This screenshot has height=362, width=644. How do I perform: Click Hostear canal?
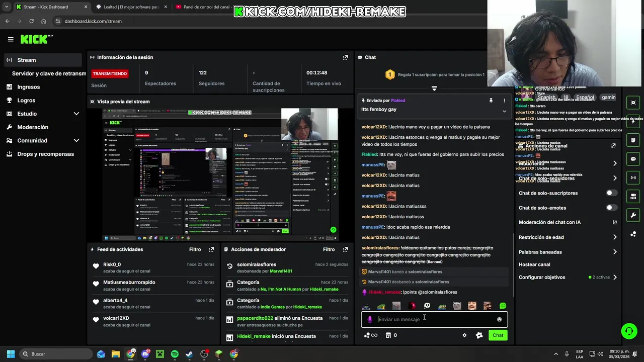click(x=534, y=264)
